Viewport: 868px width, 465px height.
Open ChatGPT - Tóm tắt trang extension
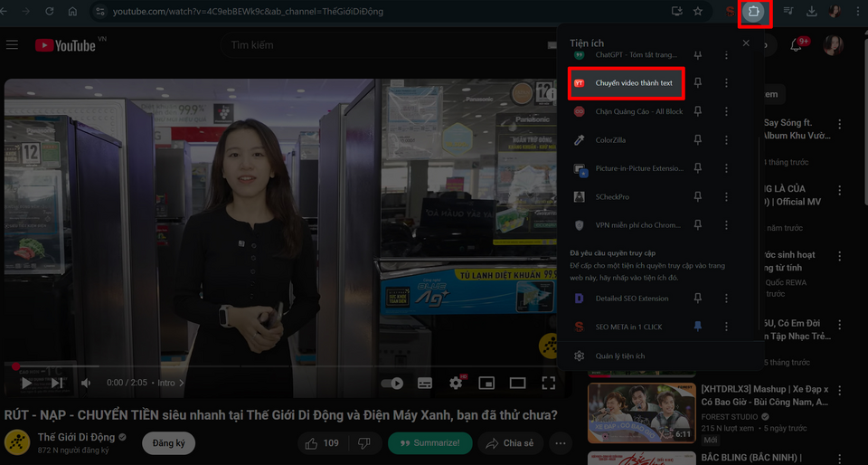click(627, 55)
